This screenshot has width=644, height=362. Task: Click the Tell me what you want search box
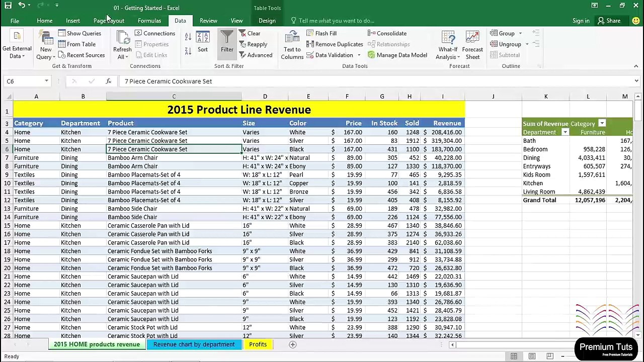coord(332,21)
